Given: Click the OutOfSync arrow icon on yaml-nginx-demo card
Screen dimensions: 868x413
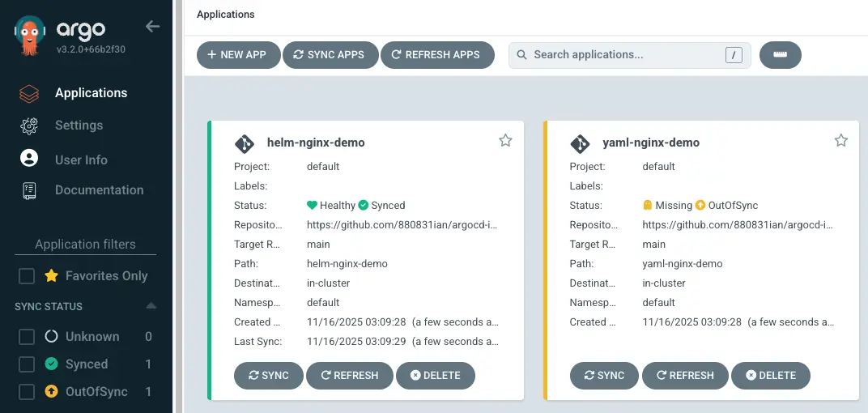Looking at the screenshot, I should pos(700,206).
